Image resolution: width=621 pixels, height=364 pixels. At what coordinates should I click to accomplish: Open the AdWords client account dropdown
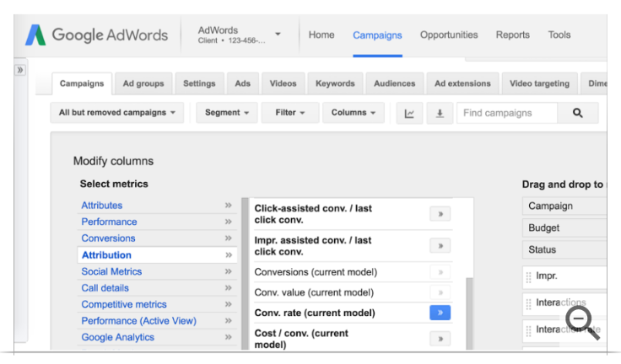(278, 35)
